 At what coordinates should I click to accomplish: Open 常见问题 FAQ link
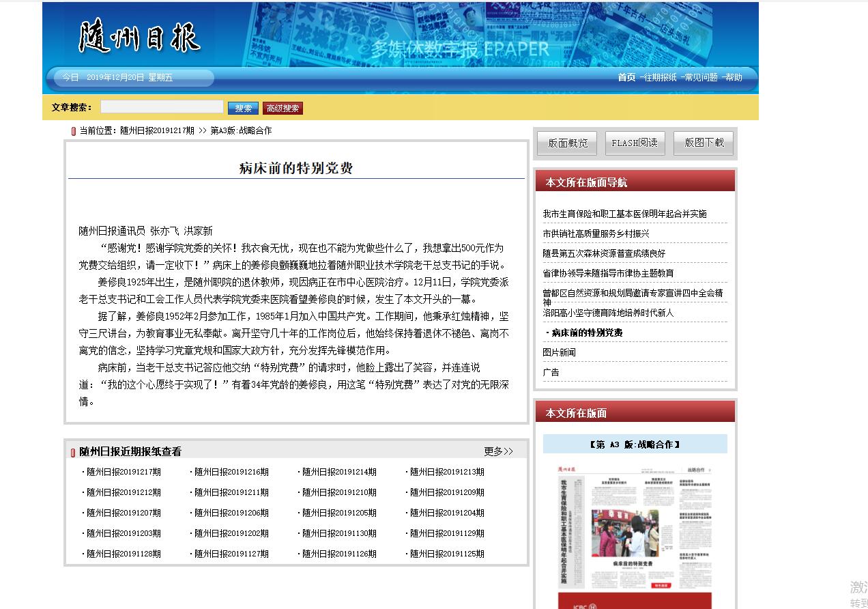coord(701,78)
